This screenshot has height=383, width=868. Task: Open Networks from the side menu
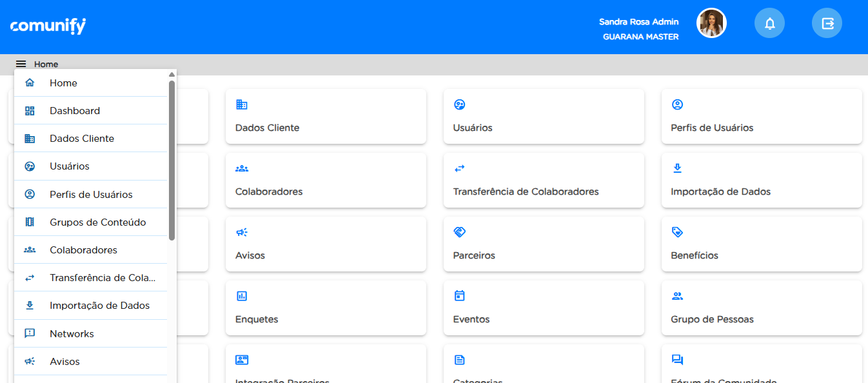[x=72, y=334]
